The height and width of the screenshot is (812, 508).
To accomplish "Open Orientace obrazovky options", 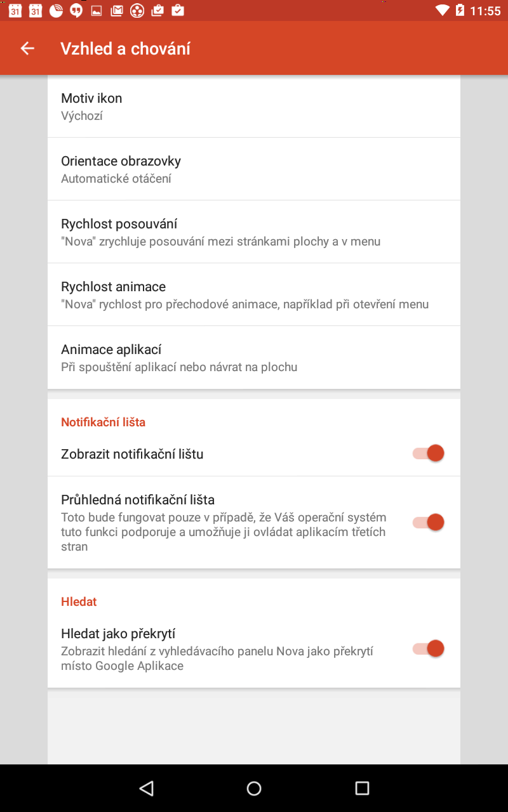I will pyautogui.click(x=254, y=169).
